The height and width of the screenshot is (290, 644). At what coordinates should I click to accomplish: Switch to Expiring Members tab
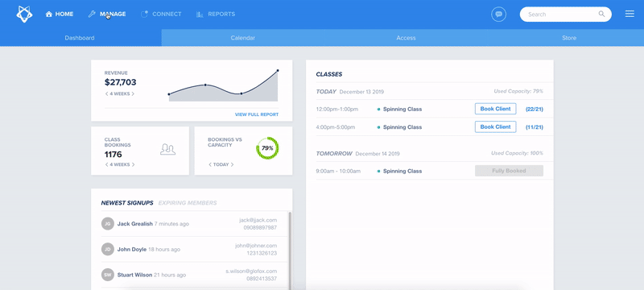[188, 203]
